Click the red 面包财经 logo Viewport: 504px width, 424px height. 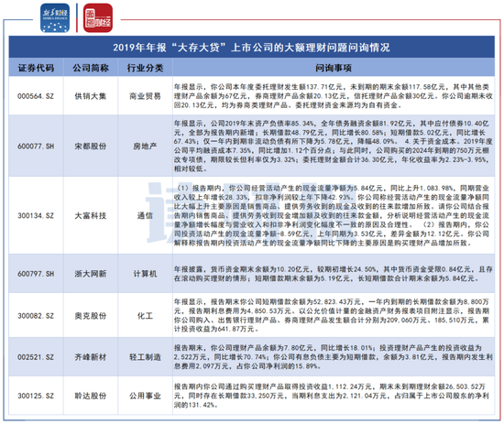(98, 18)
